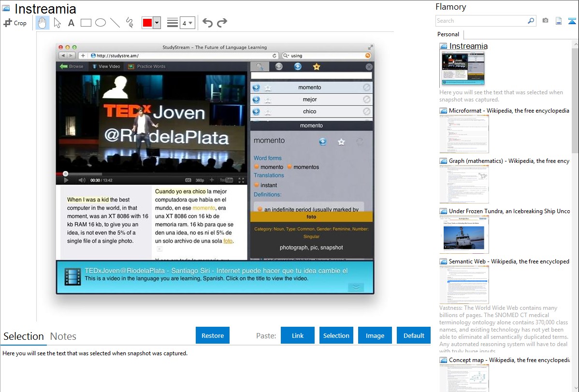Click the red color swatch
This screenshot has width=579, height=392.
[x=147, y=23]
